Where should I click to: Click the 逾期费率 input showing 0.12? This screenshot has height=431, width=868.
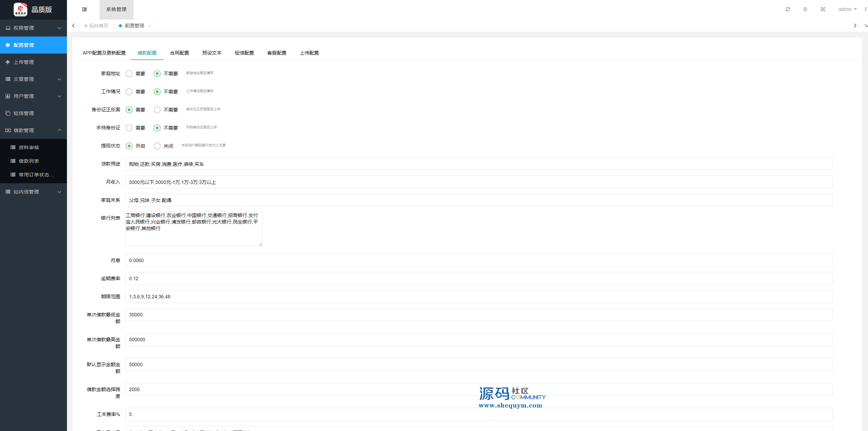[x=479, y=278]
